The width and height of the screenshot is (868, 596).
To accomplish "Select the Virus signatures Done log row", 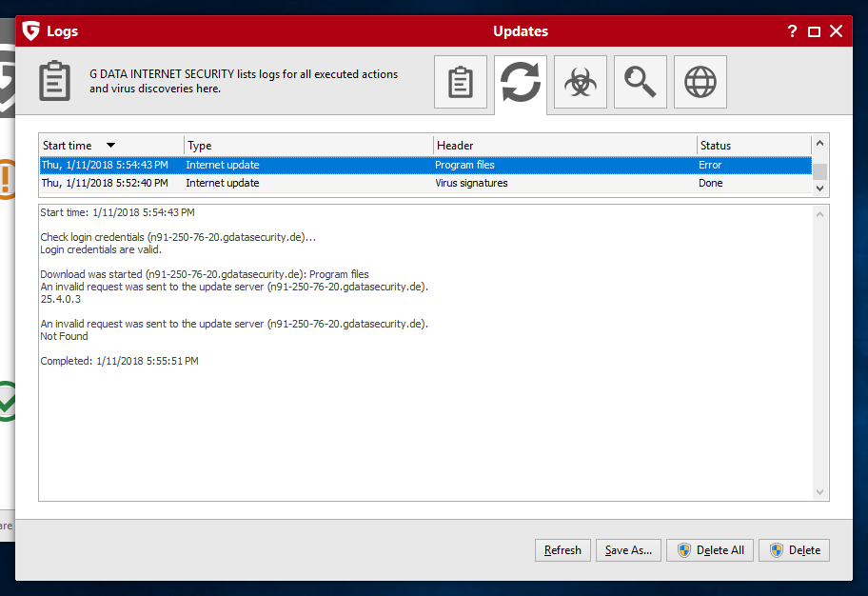I will click(425, 183).
